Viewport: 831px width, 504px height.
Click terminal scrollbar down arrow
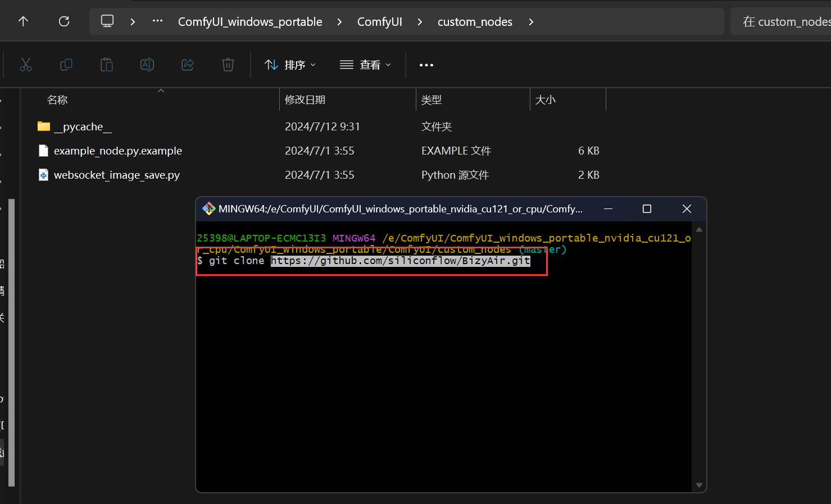click(x=699, y=485)
